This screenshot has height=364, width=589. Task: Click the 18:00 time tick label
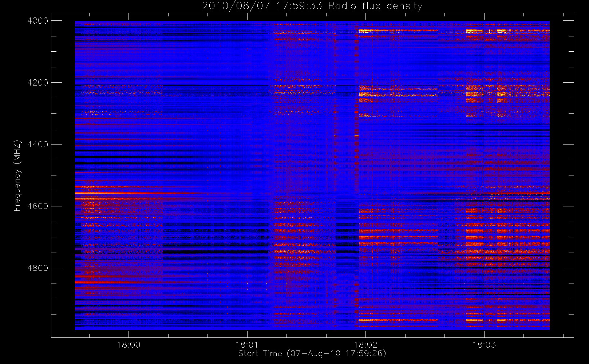click(x=129, y=345)
